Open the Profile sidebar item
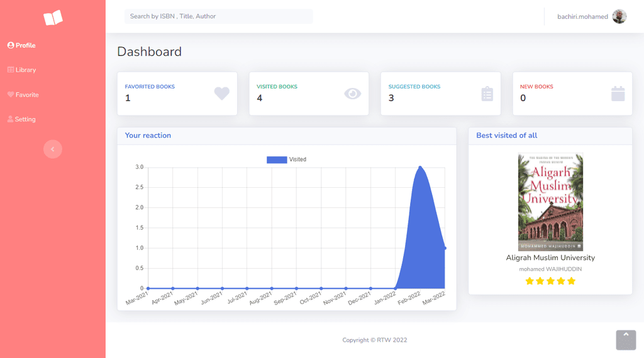This screenshot has height=358, width=644. [21, 45]
